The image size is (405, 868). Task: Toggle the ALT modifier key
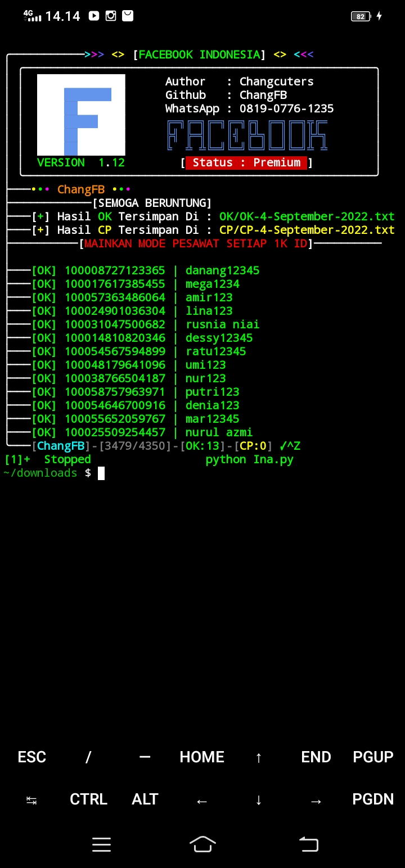tap(145, 799)
